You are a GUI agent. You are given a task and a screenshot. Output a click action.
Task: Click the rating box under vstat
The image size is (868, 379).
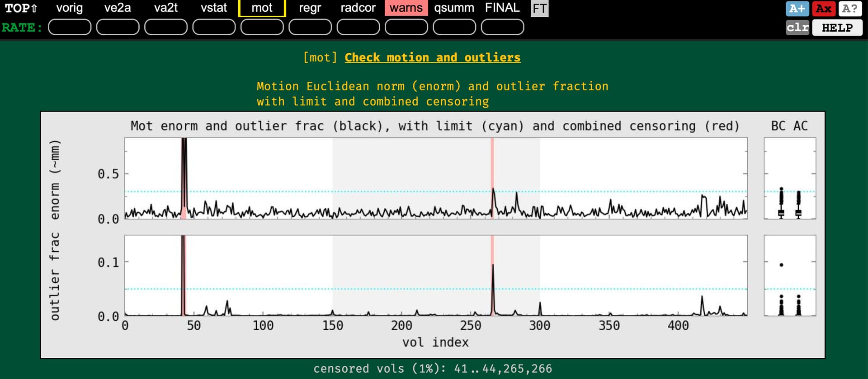coord(214,27)
